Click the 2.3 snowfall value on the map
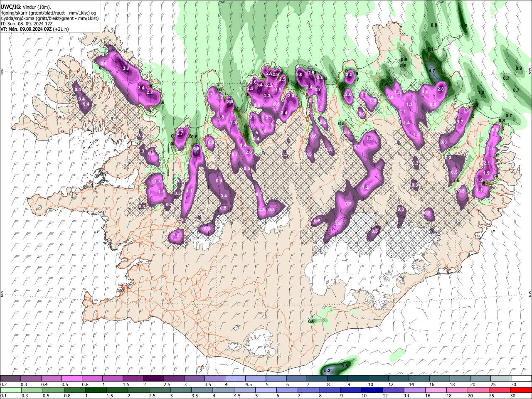The width and height of the screenshot is (532, 399). [x=267, y=96]
